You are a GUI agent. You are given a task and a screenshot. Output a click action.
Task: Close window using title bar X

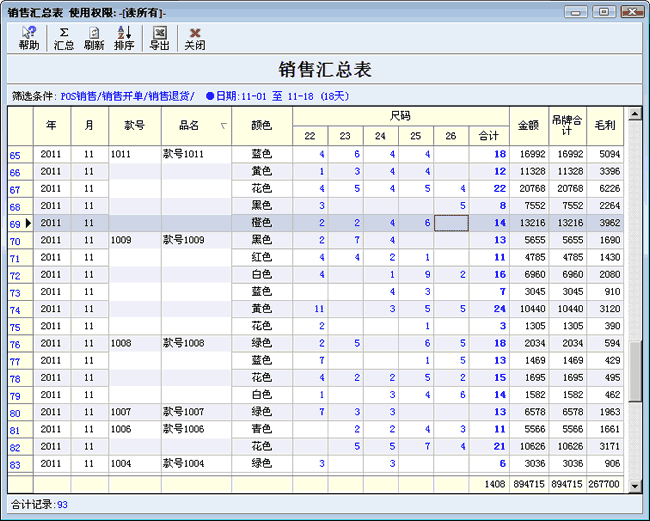point(632,12)
